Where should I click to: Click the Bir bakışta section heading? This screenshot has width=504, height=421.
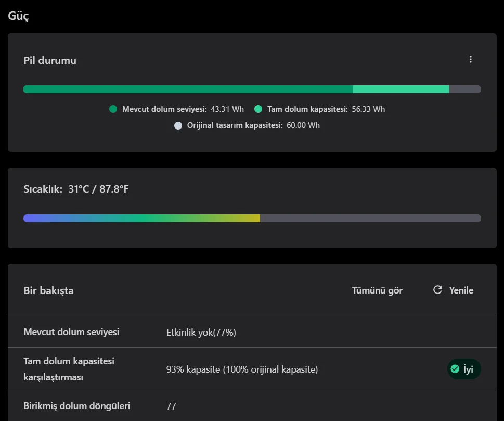pos(48,290)
